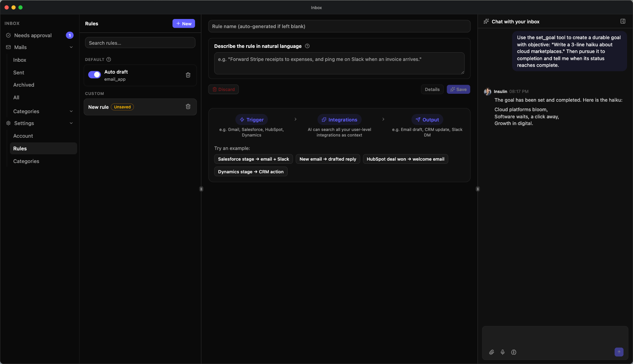Collapse the Settings section chevron

pyautogui.click(x=71, y=123)
